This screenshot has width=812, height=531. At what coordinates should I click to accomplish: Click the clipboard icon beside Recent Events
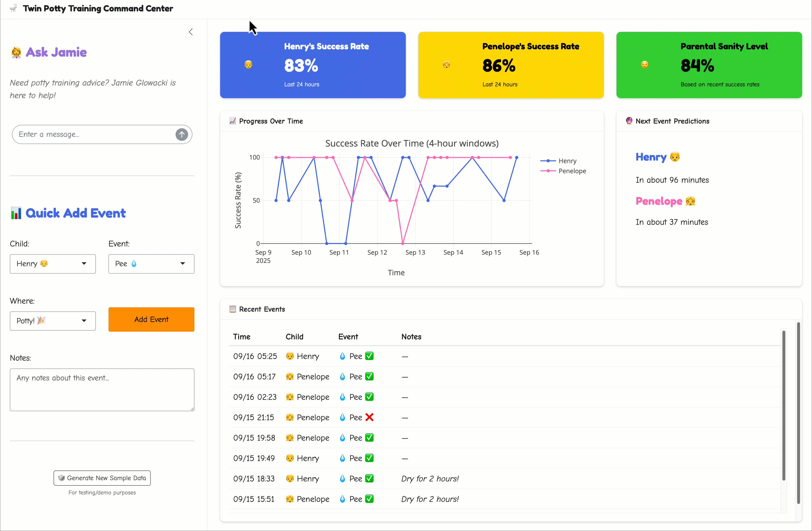tap(233, 309)
